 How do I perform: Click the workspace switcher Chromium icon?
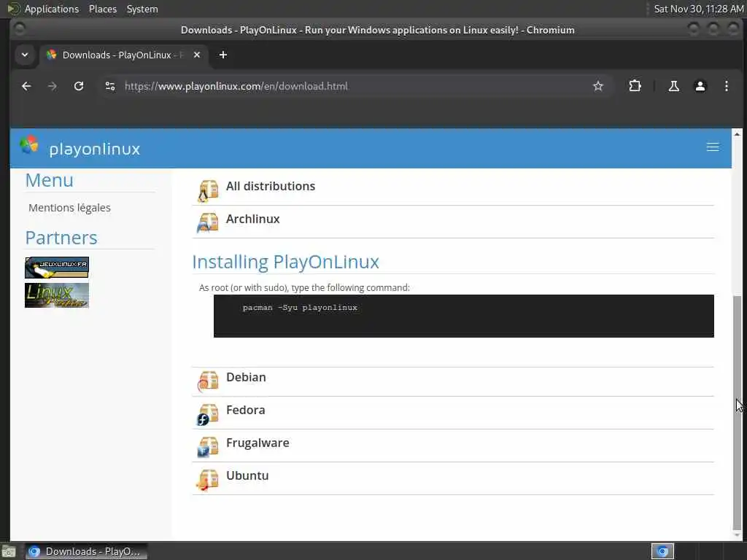[662, 551]
